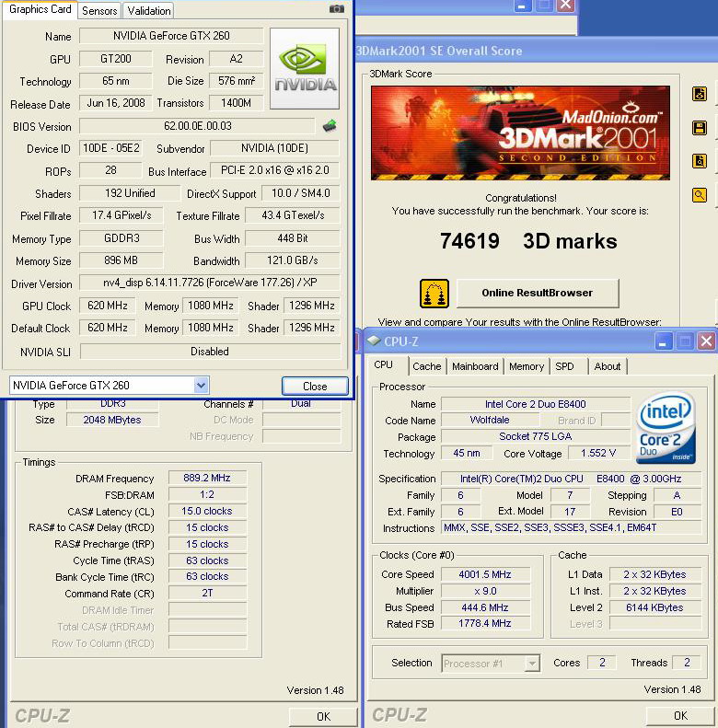Click the GPU name field NVIDIA GeForce GTX 260
The width and height of the screenshot is (718, 728).
[171, 36]
